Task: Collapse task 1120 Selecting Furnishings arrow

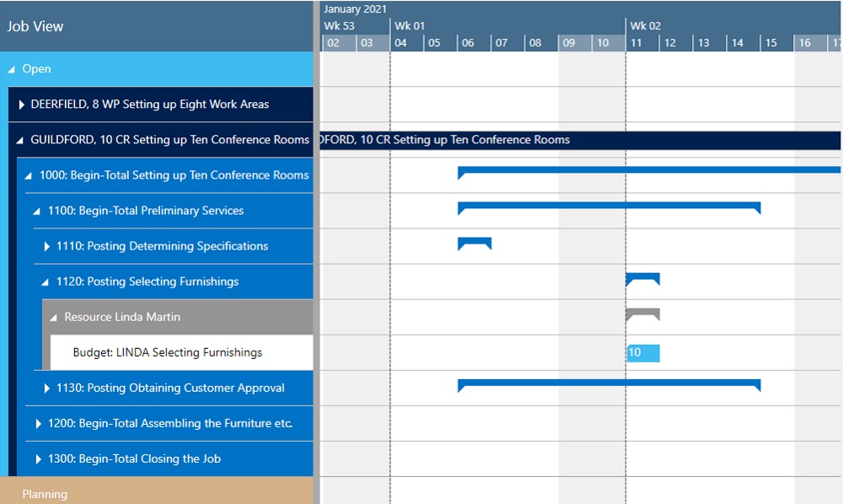Action: pyautogui.click(x=46, y=282)
